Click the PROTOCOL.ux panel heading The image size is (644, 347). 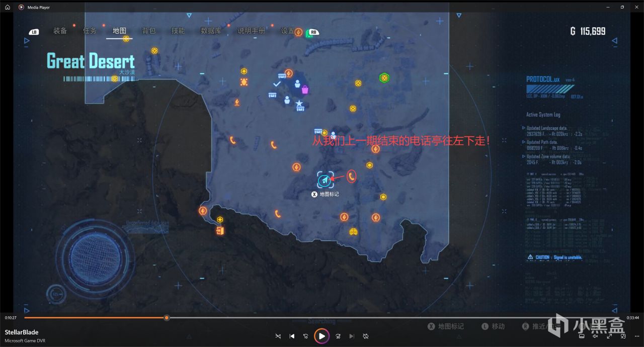click(543, 79)
